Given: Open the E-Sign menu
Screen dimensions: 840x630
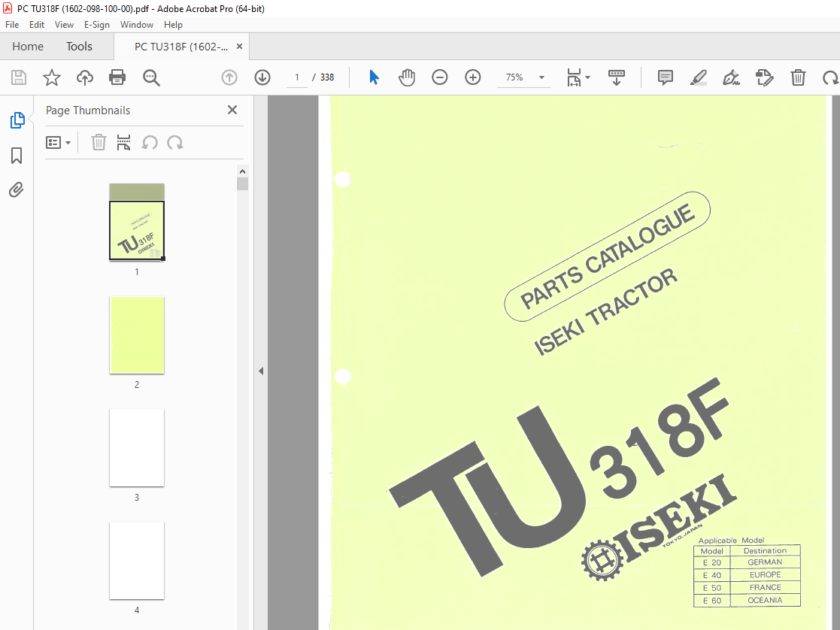Looking at the screenshot, I should click(96, 25).
